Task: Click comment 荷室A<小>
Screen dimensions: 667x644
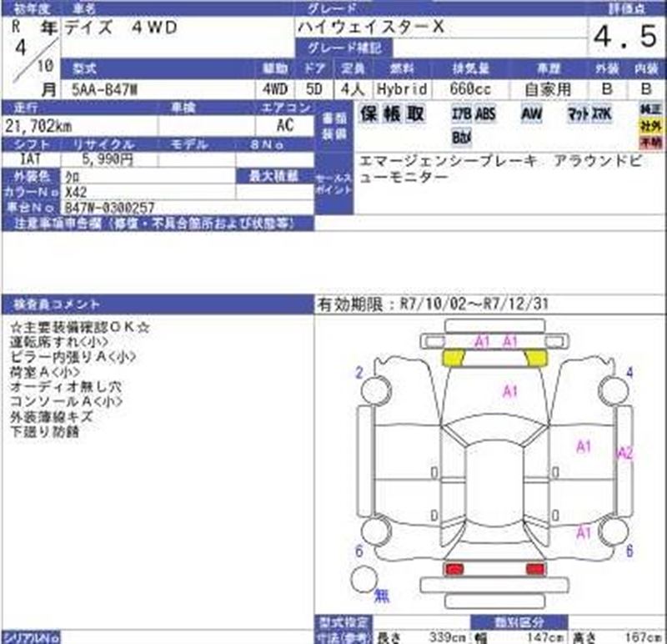Action: point(45,371)
